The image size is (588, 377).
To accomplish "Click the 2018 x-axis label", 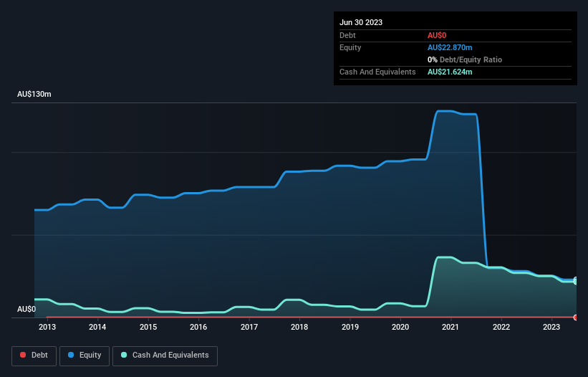I will click(x=299, y=327).
